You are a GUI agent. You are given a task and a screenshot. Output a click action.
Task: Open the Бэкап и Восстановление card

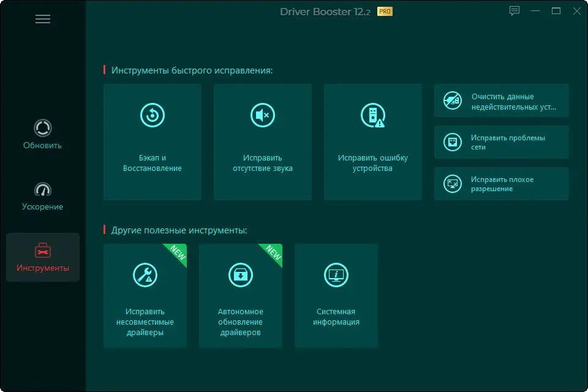coord(152,141)
